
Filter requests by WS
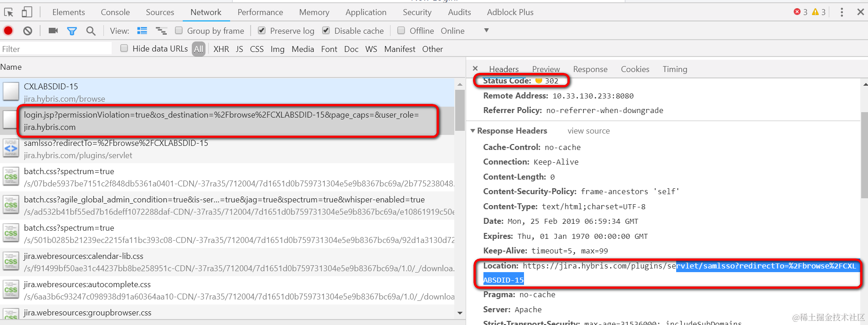pyautogui.click(x=371, y=49)
